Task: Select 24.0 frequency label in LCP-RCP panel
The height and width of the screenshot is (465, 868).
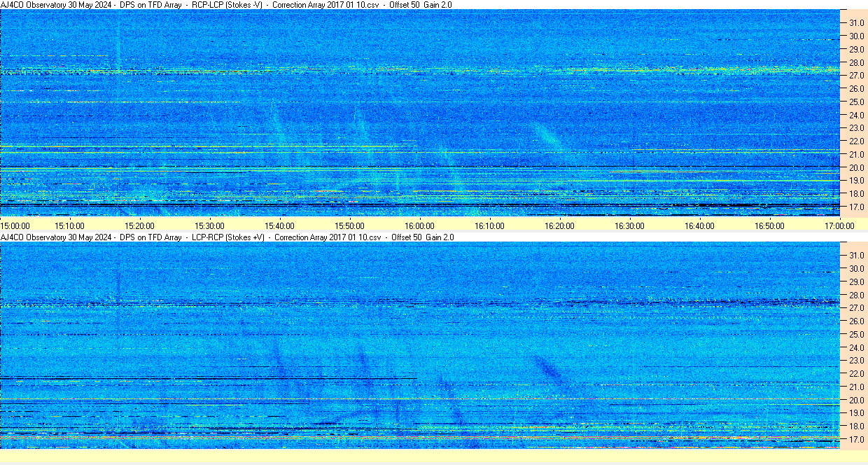Action: (857, 347)
